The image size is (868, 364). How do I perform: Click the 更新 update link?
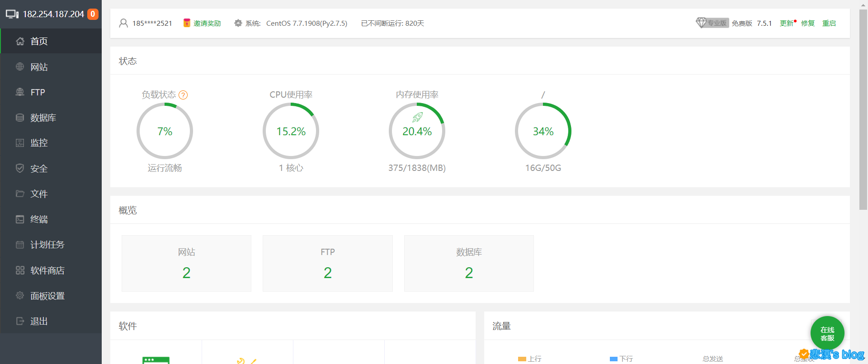[x=787, y=23]
